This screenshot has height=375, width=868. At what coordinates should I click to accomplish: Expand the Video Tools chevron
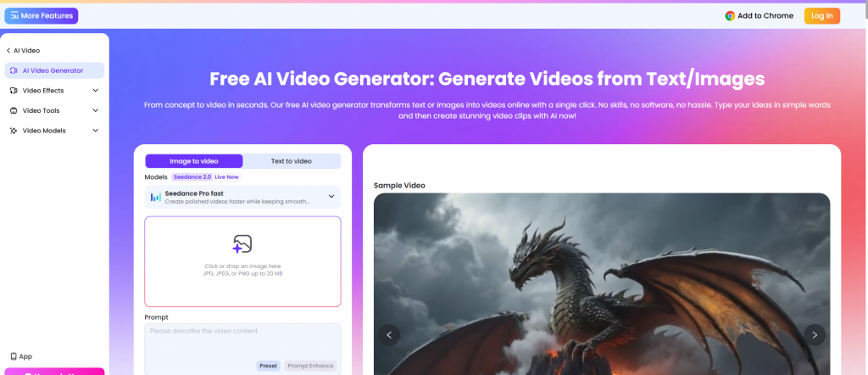[x=95, y=111]
